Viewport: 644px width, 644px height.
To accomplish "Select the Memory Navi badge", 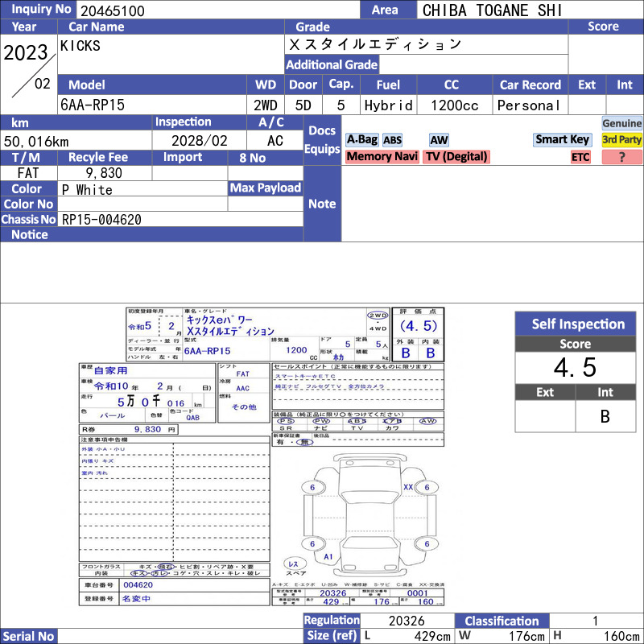I will click(382, 156).
